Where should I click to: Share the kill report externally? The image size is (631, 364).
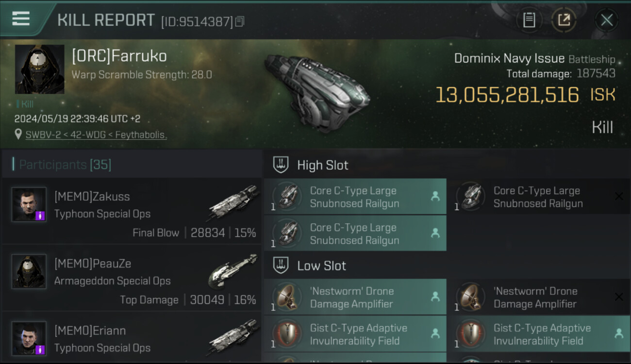[564, 20]
